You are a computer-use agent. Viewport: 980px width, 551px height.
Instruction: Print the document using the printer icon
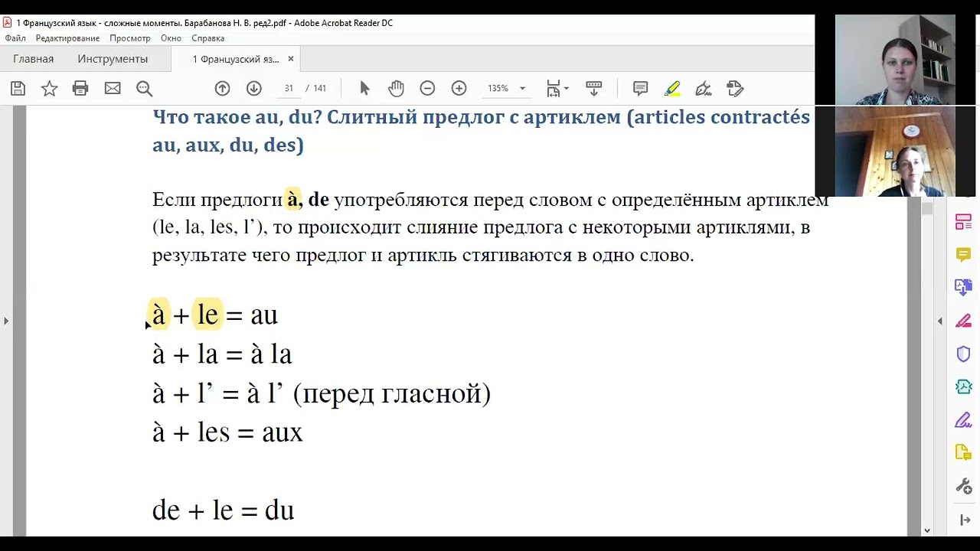pyautogui.click(x=80, y=89)
